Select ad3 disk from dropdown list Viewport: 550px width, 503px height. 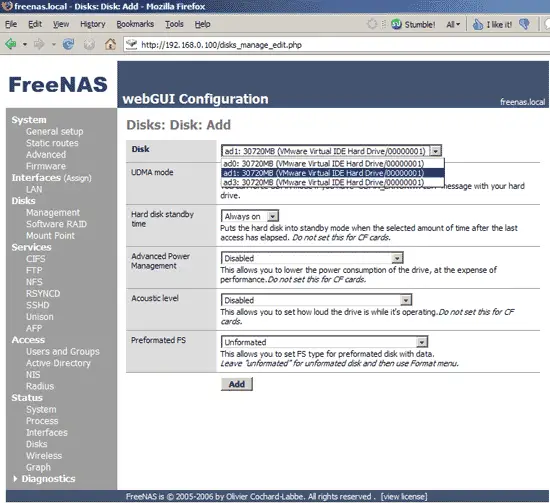333,182
